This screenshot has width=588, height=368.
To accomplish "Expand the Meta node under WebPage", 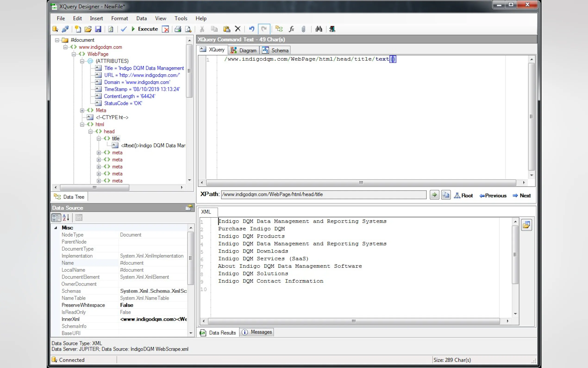I will [82, 111].
